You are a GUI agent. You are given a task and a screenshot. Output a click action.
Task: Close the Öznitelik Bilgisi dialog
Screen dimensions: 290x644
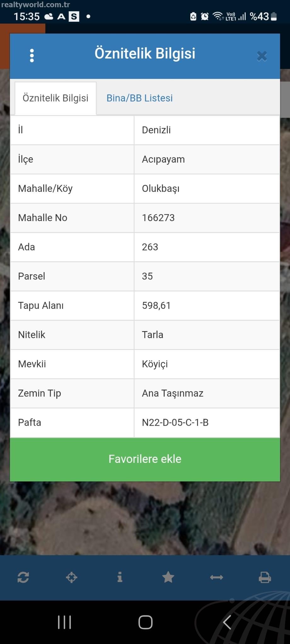(262, 56)
